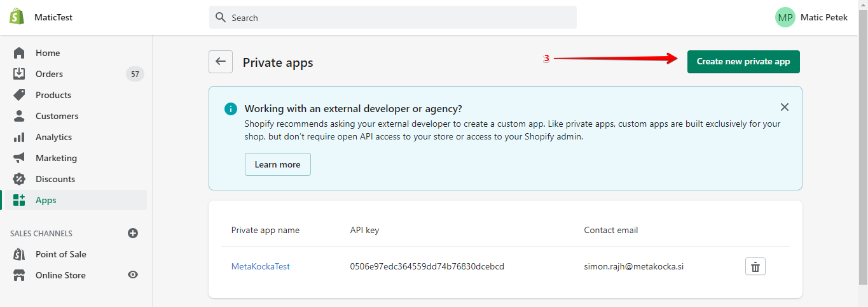This screenshot has width=868, height=307.
Task: Click the Discounts percent badge icon
Action: tap(19, 179)
